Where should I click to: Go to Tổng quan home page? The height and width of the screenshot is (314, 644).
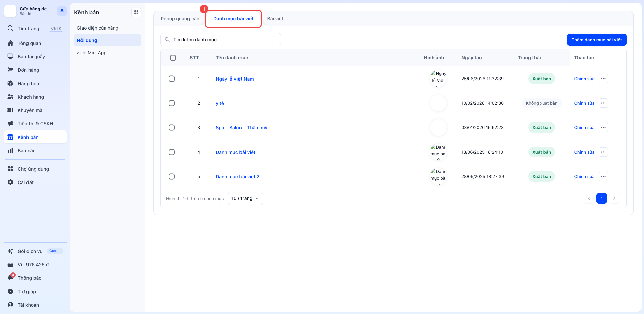pos(35,43)
